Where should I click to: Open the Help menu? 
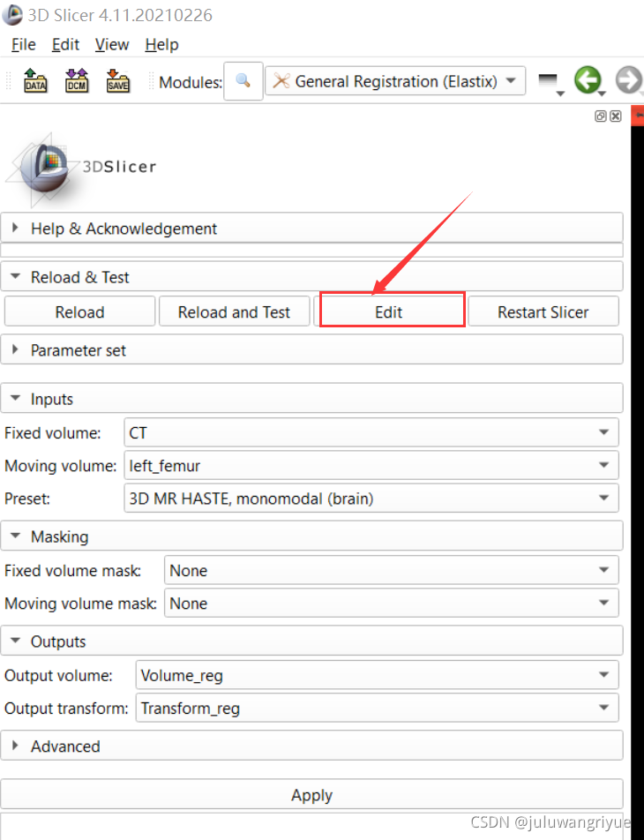point(161,44)
